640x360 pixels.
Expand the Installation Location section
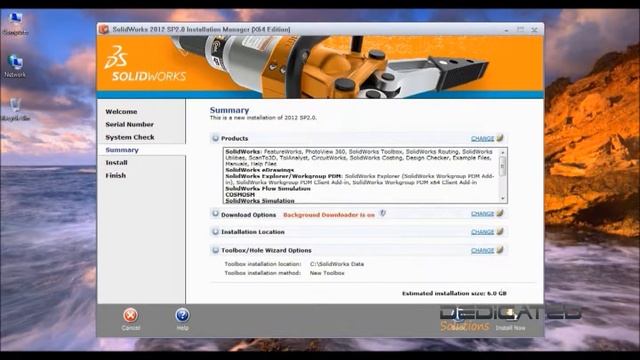(x=215, y=231)
